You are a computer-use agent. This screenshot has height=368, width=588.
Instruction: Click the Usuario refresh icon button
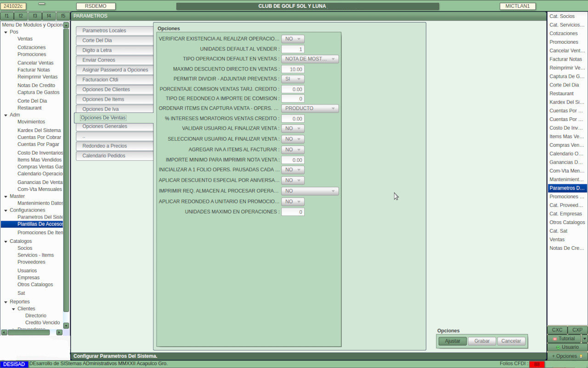coord(558,347)
